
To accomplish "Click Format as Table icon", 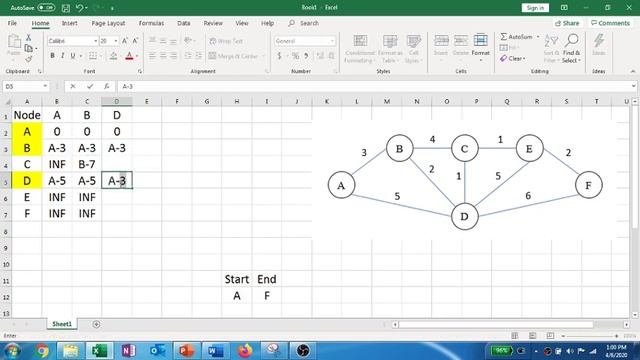I will (x=390, y=49).
